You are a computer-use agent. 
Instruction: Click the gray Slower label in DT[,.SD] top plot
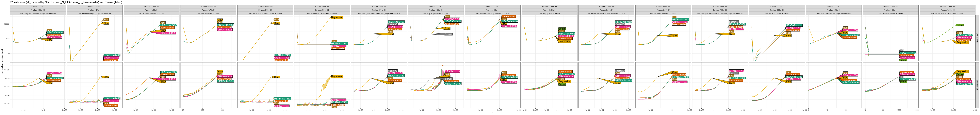coord(448,34)
